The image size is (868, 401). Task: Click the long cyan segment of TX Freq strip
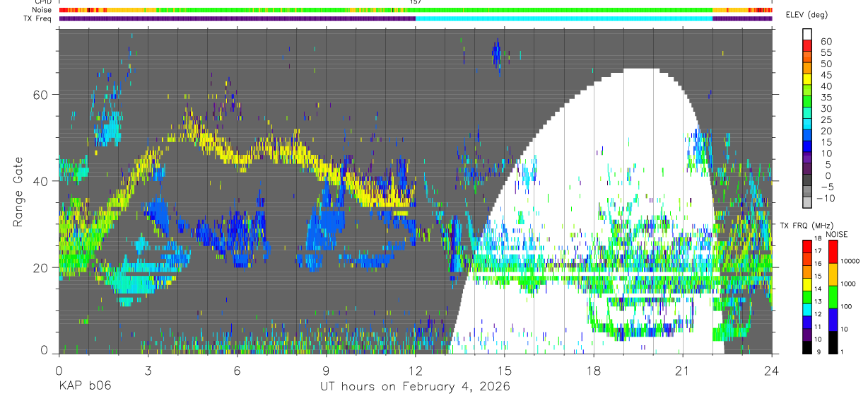point(564,18)
